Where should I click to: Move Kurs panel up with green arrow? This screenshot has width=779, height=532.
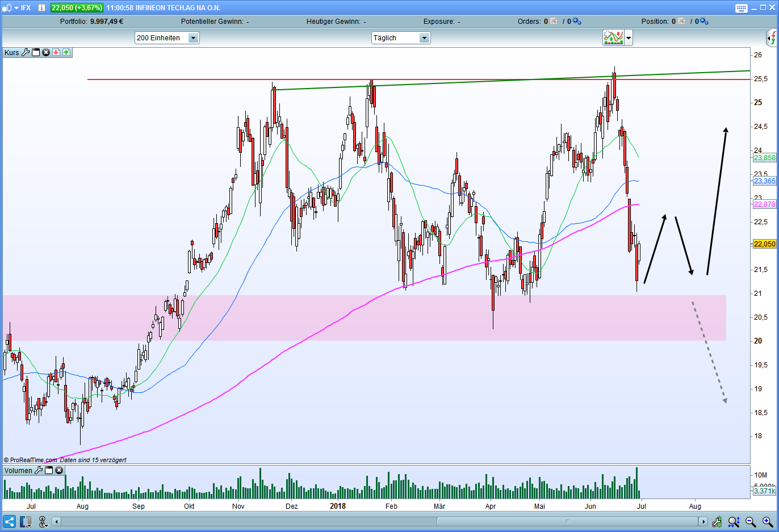point(66,52)
